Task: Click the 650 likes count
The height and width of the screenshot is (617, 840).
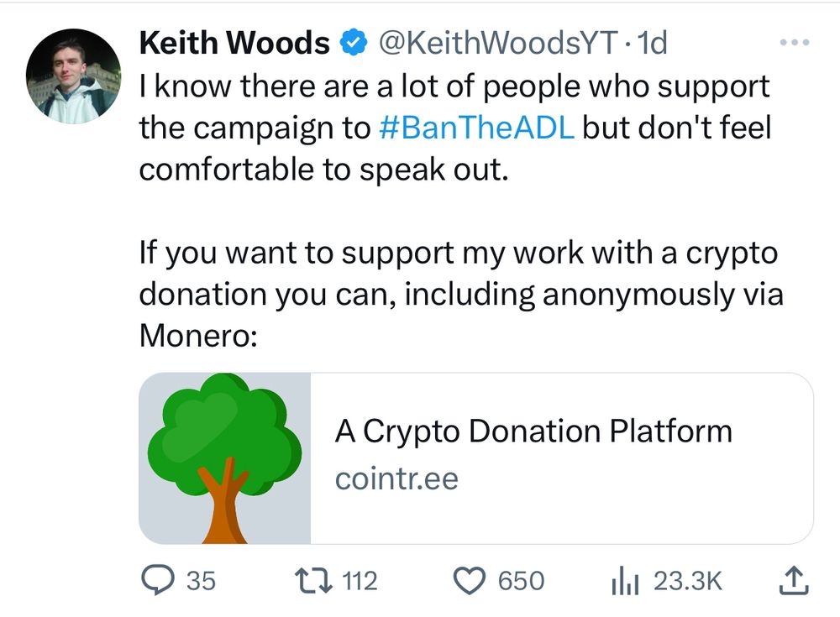Action: tap(521, 580)
